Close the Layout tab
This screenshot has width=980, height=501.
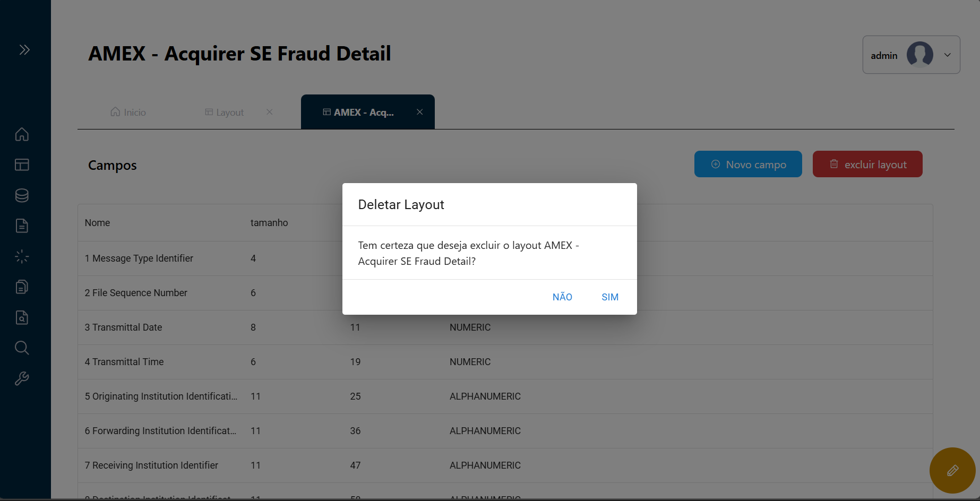[270, 112]
